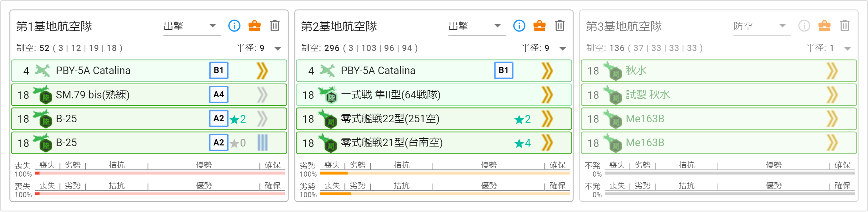Click the orange briefcase preset icon for 第1基地航空隊

coord(254,26)
